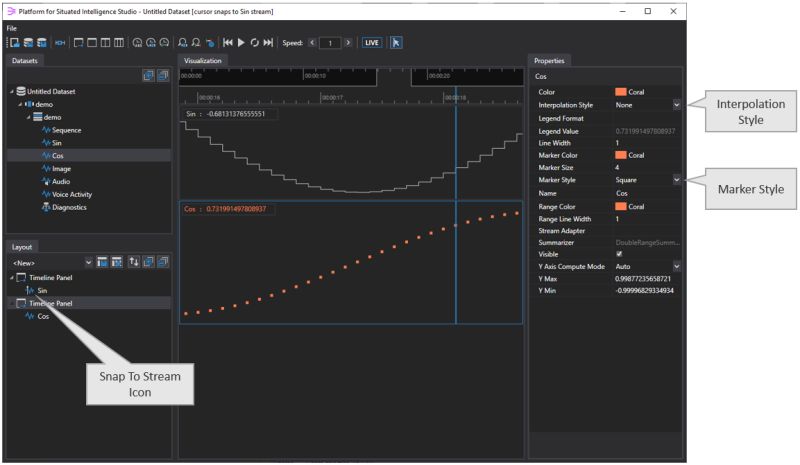Click the last icon in Layout panel toolbar
This screenshot has height=465, width=800.
pos(163,262)
